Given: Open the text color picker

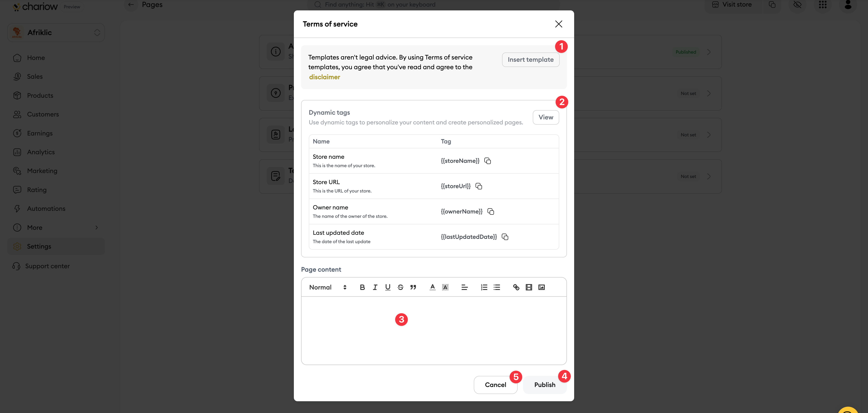Looking at the screenshot, I should click(x=432, y=287).
